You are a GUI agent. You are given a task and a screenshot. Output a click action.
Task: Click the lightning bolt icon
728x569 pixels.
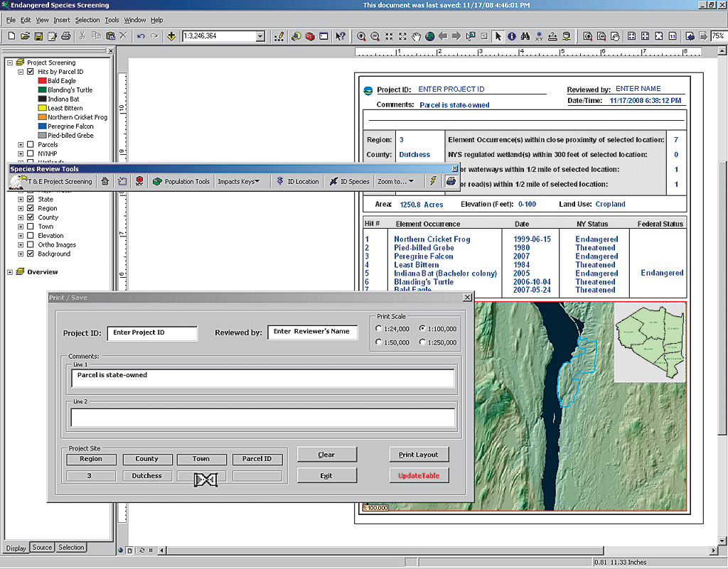coord(433,181)
